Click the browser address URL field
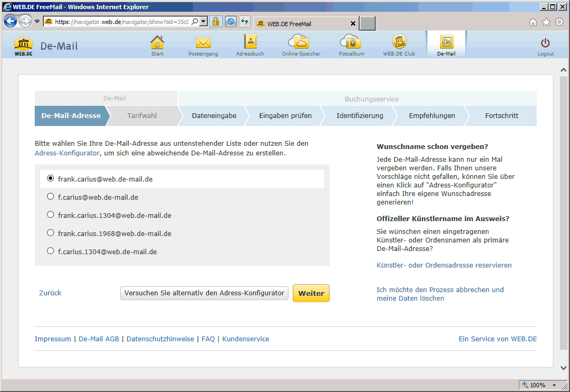 [x=122, y=22]
